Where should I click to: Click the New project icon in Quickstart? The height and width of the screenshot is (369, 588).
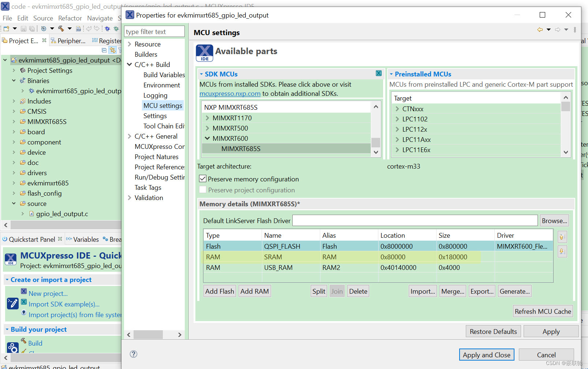click(24, 291)
